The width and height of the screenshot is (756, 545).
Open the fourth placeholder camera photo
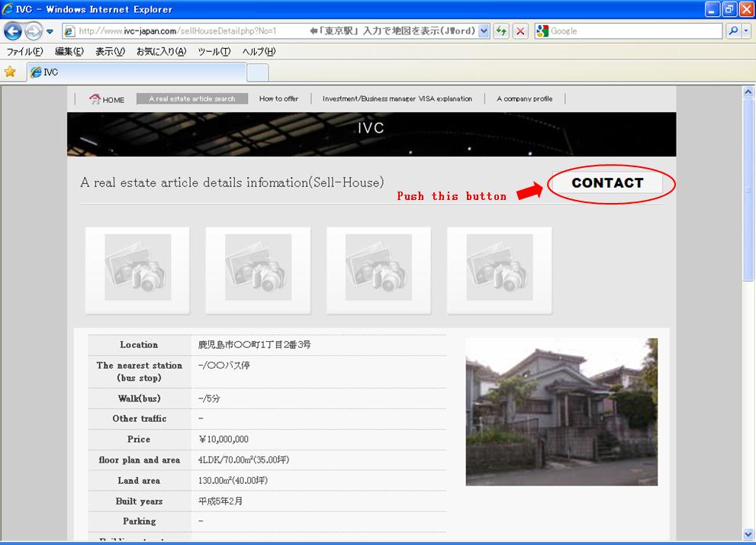499,270
